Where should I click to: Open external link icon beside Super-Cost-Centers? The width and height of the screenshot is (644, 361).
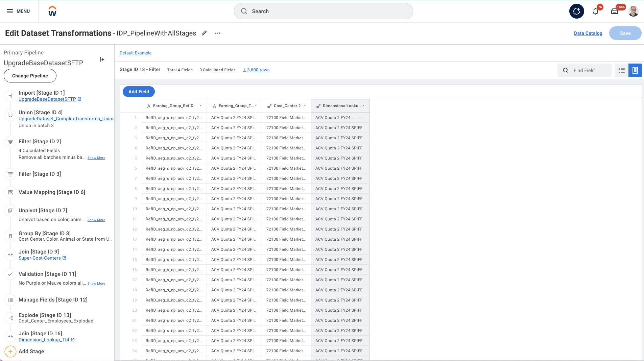point(64,258)
